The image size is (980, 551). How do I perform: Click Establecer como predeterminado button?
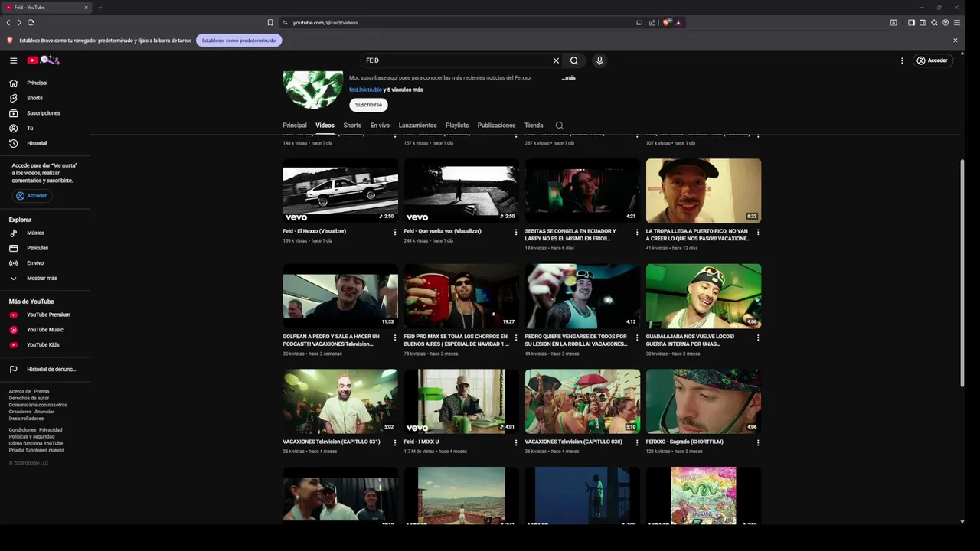[239, 41]
